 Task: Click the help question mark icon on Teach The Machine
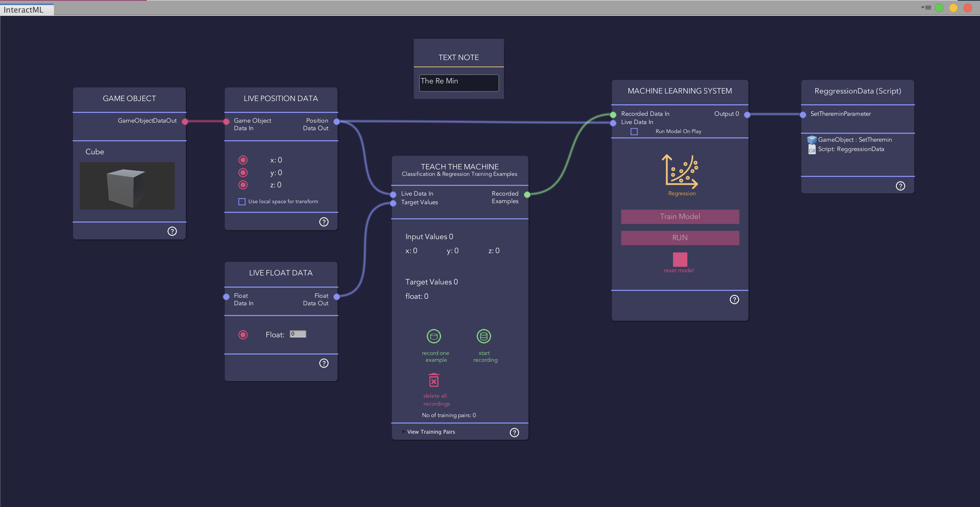coord(514,432)
